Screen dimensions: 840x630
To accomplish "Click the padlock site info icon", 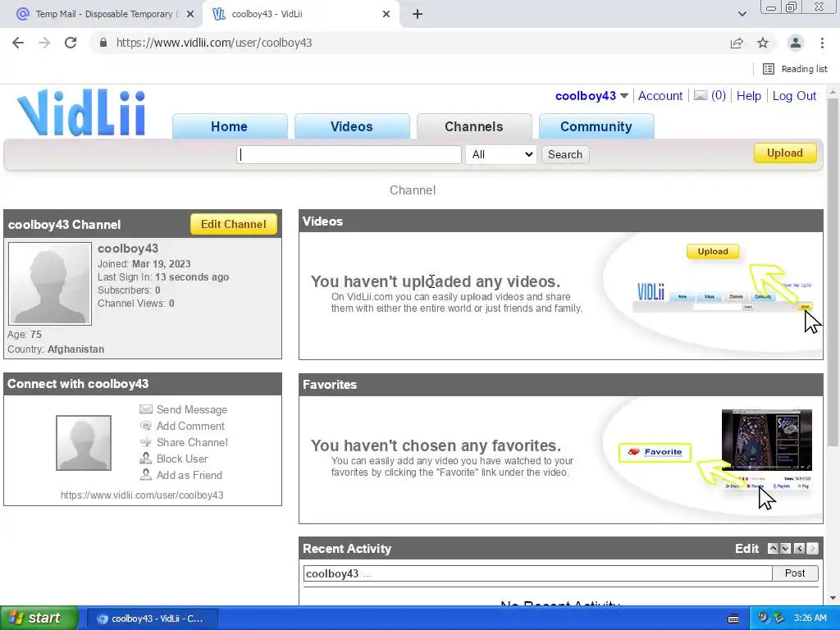I will pyautogui.click(x=103, y=43).
